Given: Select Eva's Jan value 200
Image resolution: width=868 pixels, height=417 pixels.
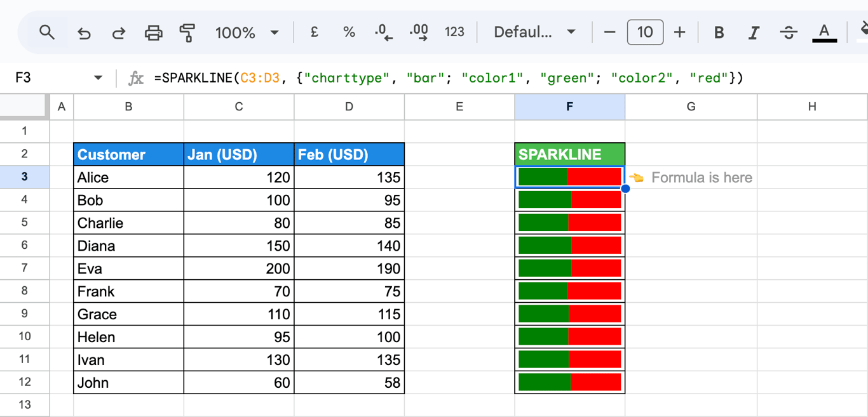Looking at the screenshot, I should pos(239,268).
